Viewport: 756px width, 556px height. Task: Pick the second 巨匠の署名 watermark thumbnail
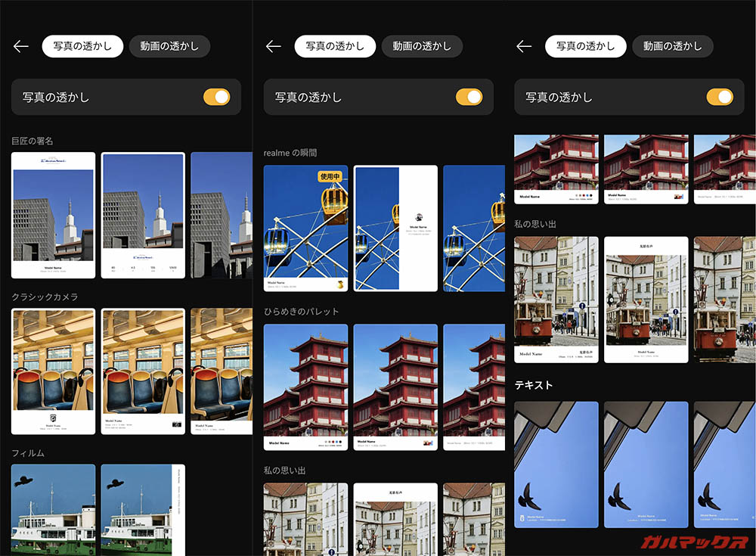click(143, 215)
